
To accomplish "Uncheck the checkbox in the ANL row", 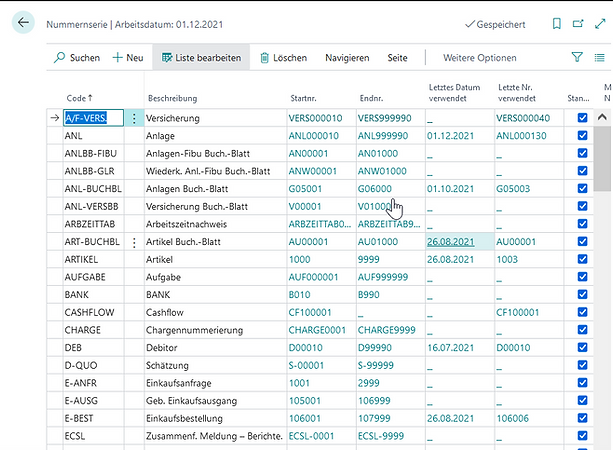I will [x=583, y=136].
